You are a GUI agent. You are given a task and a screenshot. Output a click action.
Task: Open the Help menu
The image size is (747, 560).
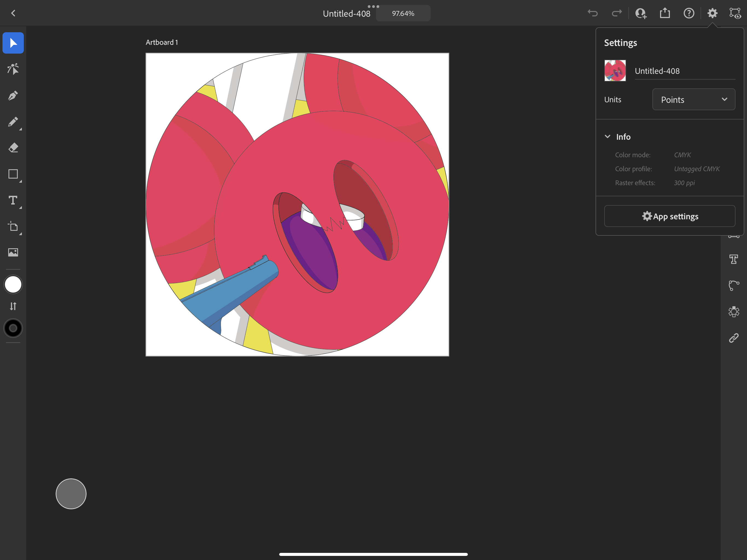(689, 13)
